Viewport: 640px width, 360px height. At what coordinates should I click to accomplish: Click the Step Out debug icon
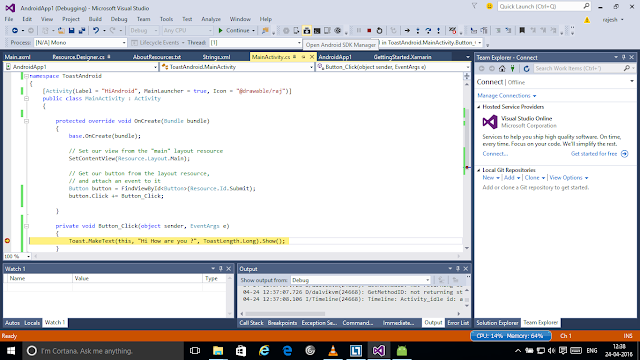click(x=438, y=31)
